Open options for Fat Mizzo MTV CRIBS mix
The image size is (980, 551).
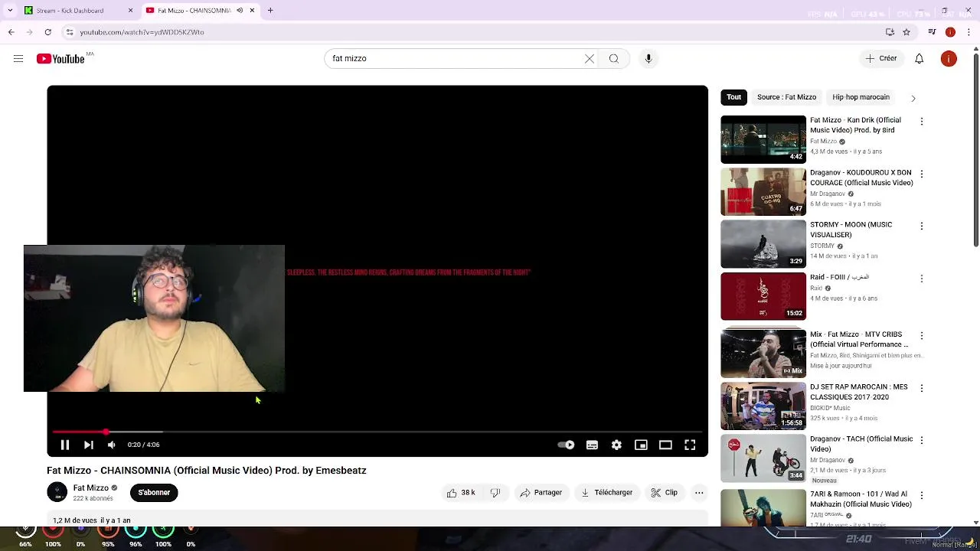(922, 336)
